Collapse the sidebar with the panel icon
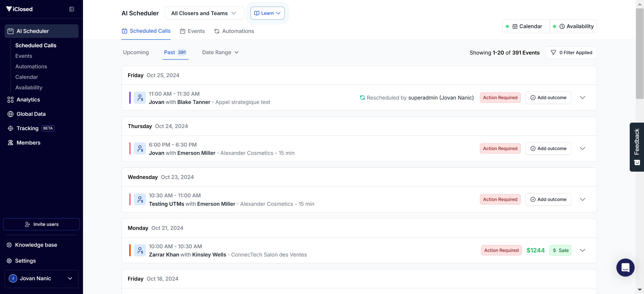 [x=71, y=9]
